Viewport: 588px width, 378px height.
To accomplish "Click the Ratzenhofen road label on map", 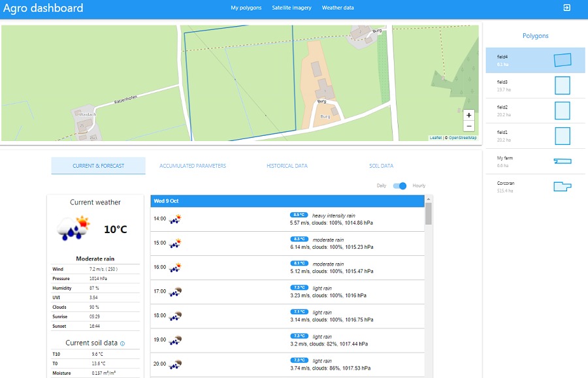I will tap(125, 100).
